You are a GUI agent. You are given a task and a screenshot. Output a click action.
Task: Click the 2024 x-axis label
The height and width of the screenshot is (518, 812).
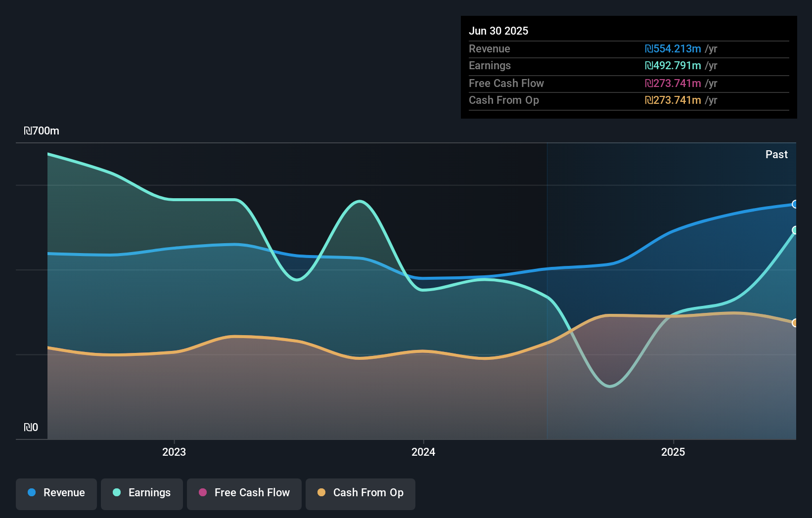[423, 452]
